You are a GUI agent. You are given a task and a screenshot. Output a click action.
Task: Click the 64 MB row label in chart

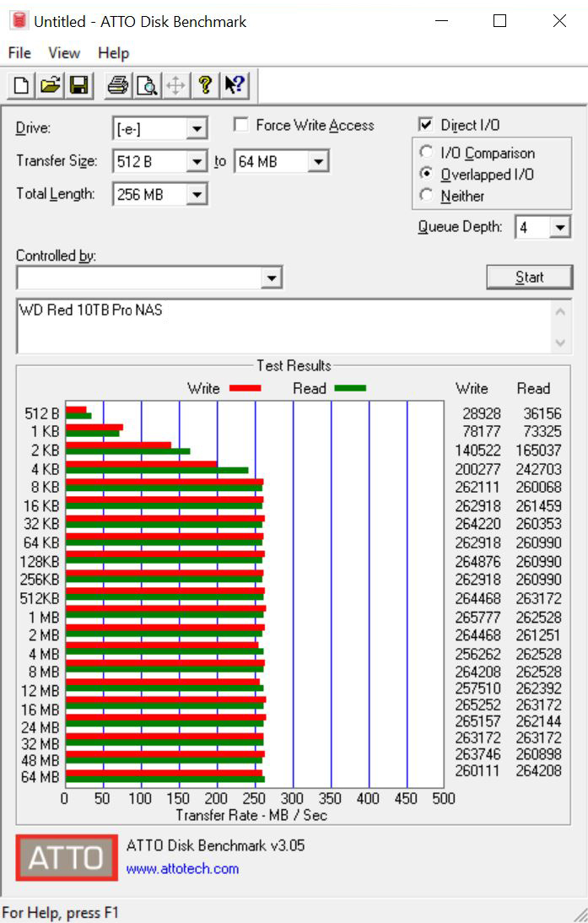(40, 777)
